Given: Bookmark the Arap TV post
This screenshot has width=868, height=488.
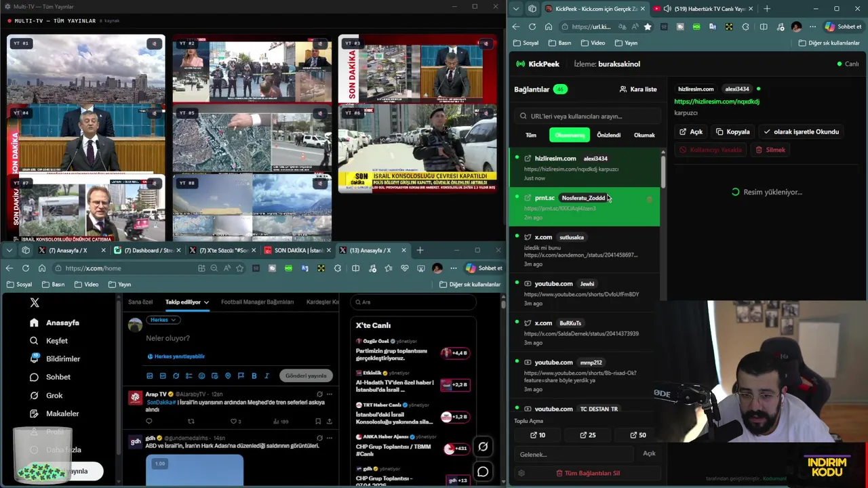Looking at the screenshot, I should tap(318, 422).
